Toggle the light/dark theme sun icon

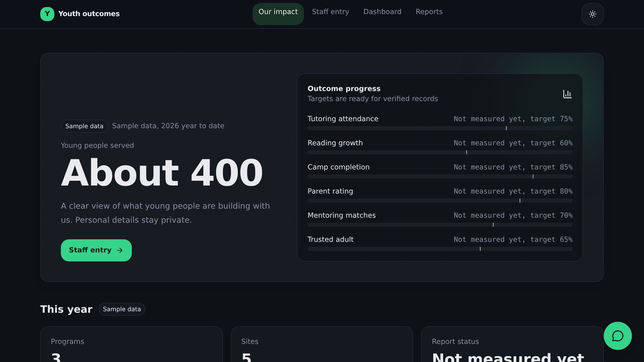592,14
